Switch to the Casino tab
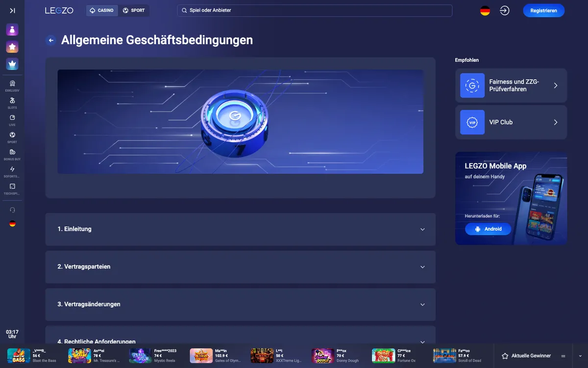588x368 pixels. click(x=102, y=10)
